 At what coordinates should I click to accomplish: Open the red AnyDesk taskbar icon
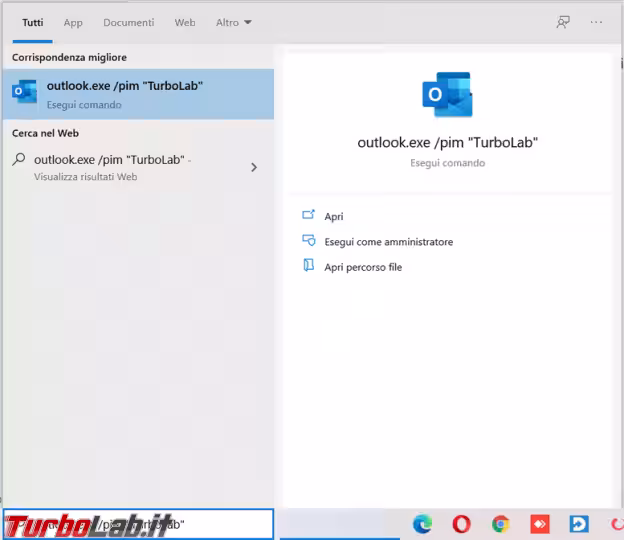point(540,524)
